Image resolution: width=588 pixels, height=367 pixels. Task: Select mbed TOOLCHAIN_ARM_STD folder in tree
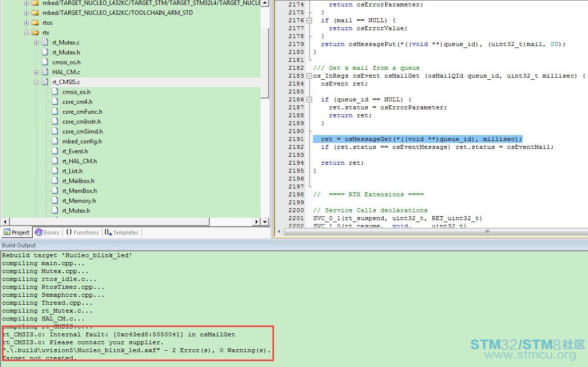click(117, 13)
